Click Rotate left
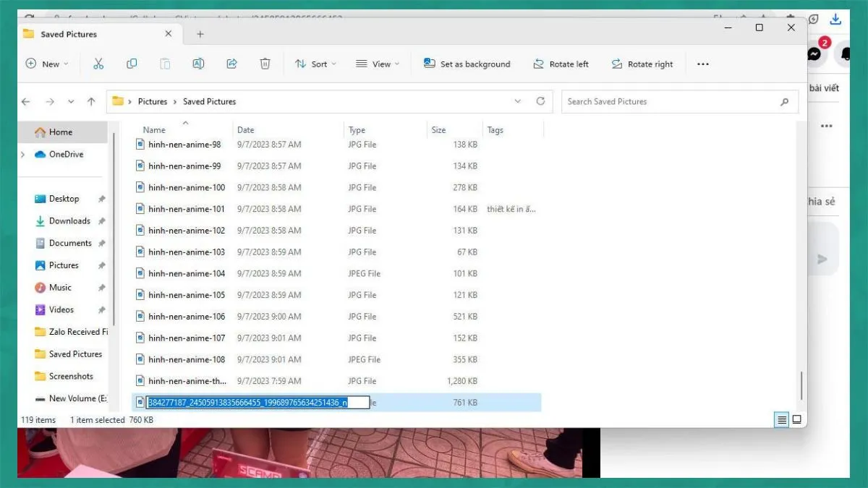868x488 pixels. click(x=561, y=64)
